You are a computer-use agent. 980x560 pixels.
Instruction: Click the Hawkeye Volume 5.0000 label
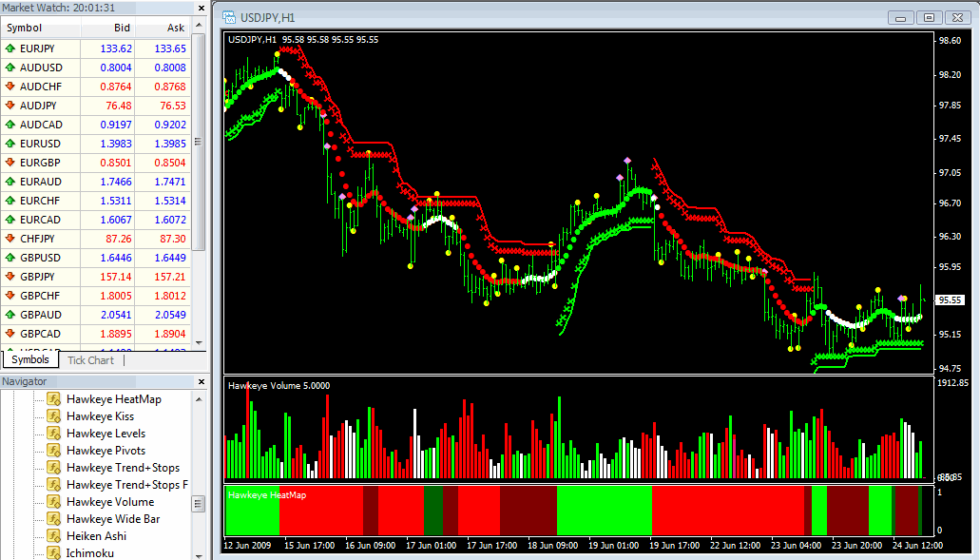(x=279, y=386)
